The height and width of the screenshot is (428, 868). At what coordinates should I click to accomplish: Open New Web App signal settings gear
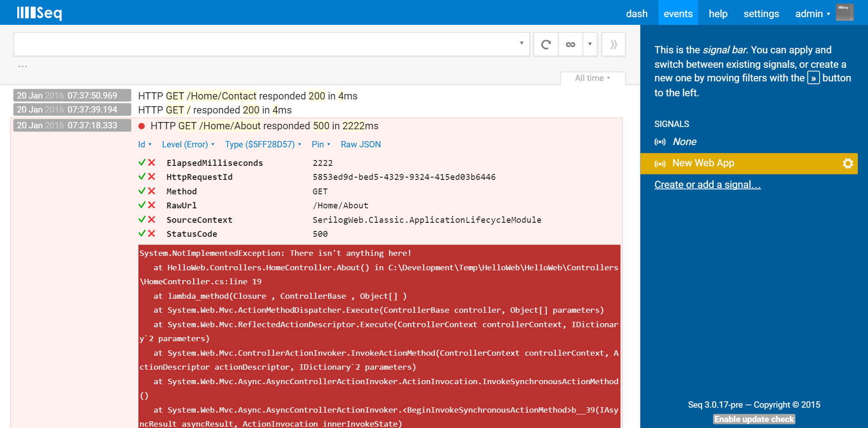pos(848,163)
